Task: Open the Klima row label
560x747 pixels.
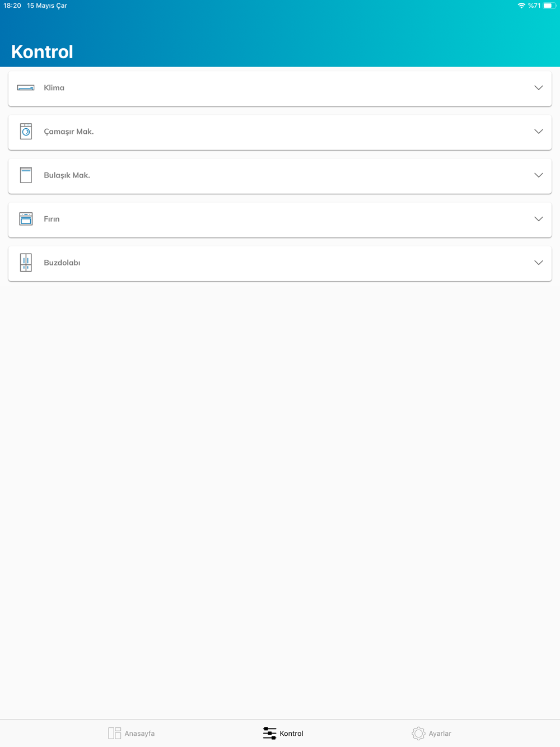Action: [x=54, y=88]
